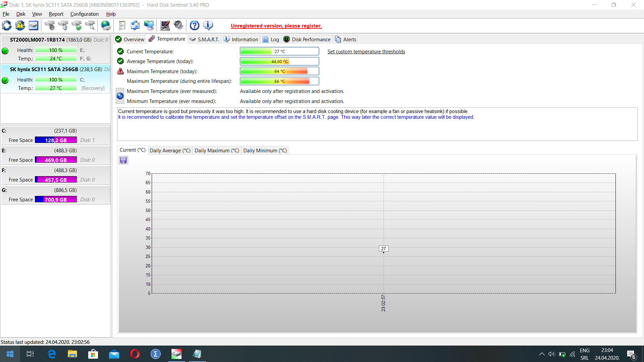Click the temperature calibration recommendation blue text
Viewport: 644px width, 362px height.
pyautogui.click(x=296, y=117)
